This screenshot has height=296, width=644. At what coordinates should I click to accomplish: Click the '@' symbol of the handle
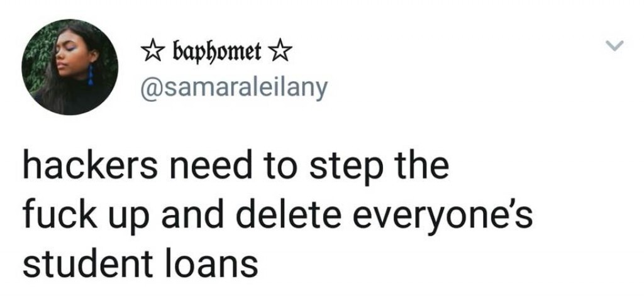tap(150, 87)
